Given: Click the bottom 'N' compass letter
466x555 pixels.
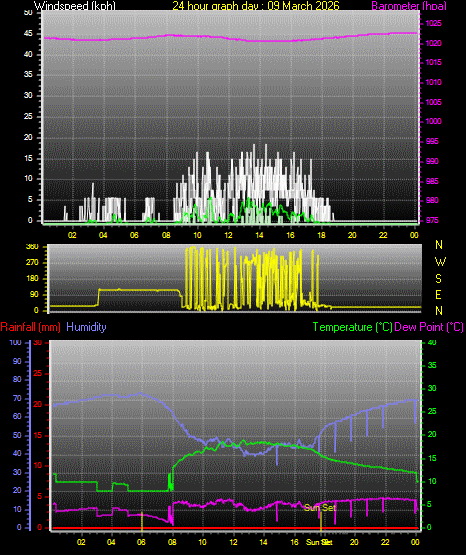Looking at the screenshot, I should (439, 311).
